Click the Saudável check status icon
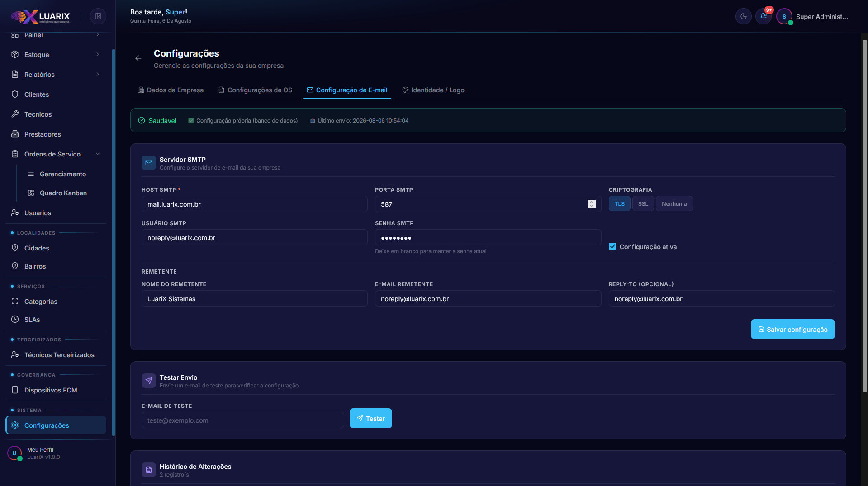This screenshot has height=486, width=868. pos(142,120)
